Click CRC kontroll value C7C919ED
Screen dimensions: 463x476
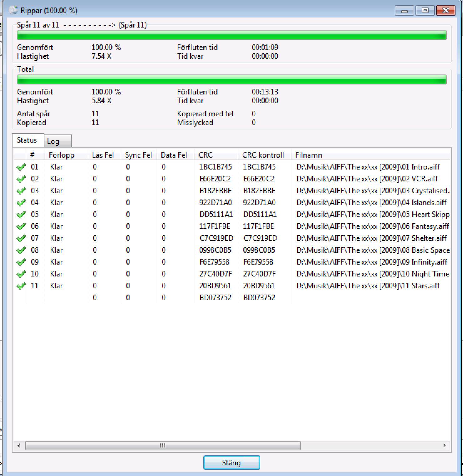coord(260,238)
